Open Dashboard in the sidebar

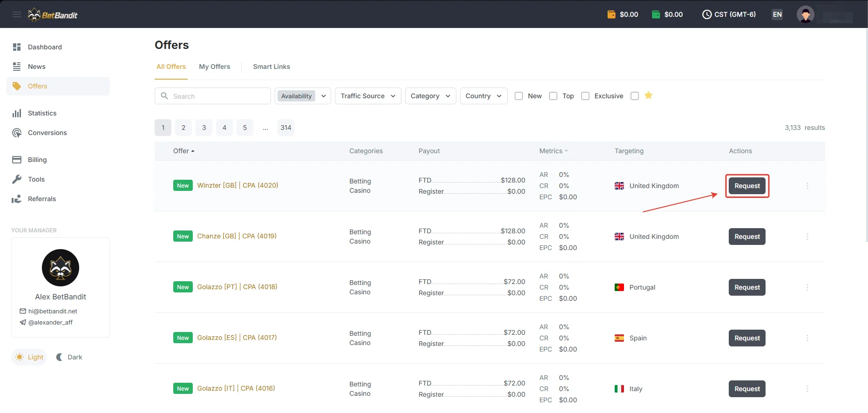pos(58,47)
